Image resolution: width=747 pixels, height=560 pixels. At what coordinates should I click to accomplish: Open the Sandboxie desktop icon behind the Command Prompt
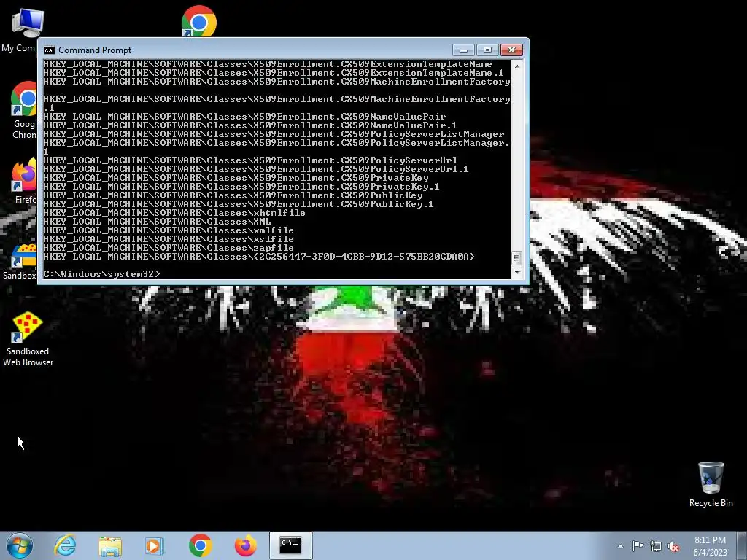click(21, 261)
